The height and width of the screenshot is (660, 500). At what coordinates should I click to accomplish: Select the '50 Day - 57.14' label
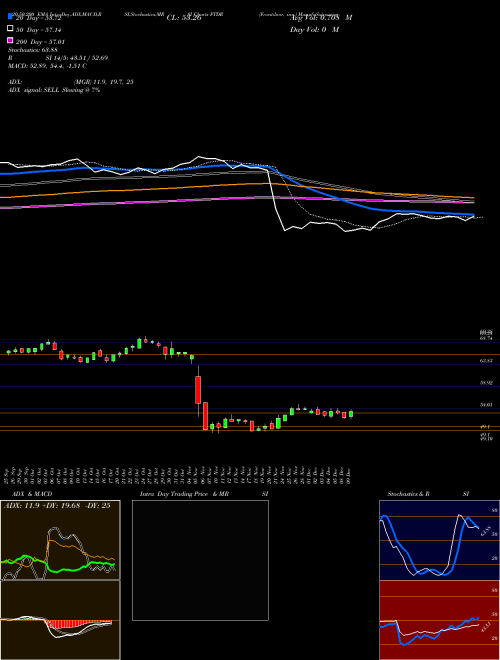39,30
